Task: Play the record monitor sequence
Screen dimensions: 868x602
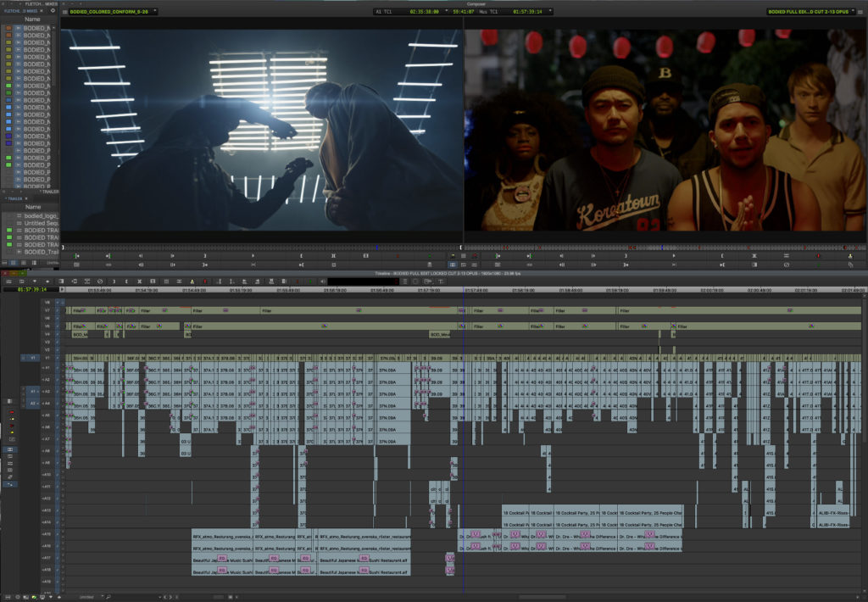Action: [x=674, y=256]
